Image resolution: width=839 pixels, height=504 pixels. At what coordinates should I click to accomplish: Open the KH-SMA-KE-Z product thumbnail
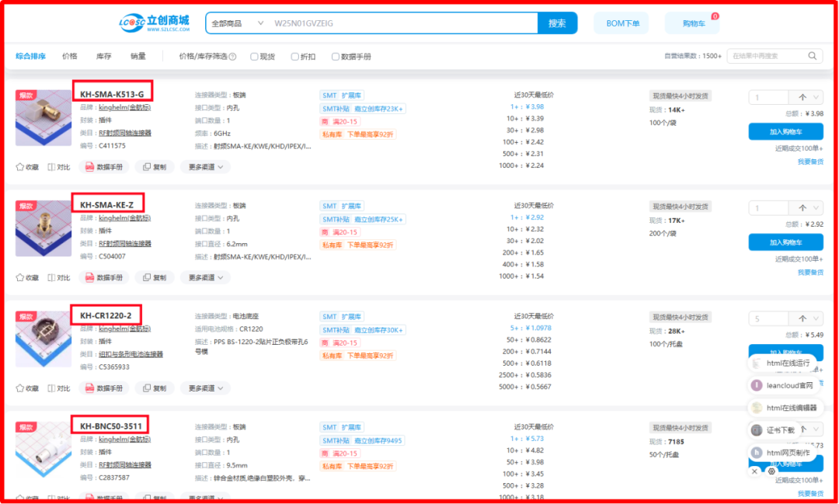point(44,228)
